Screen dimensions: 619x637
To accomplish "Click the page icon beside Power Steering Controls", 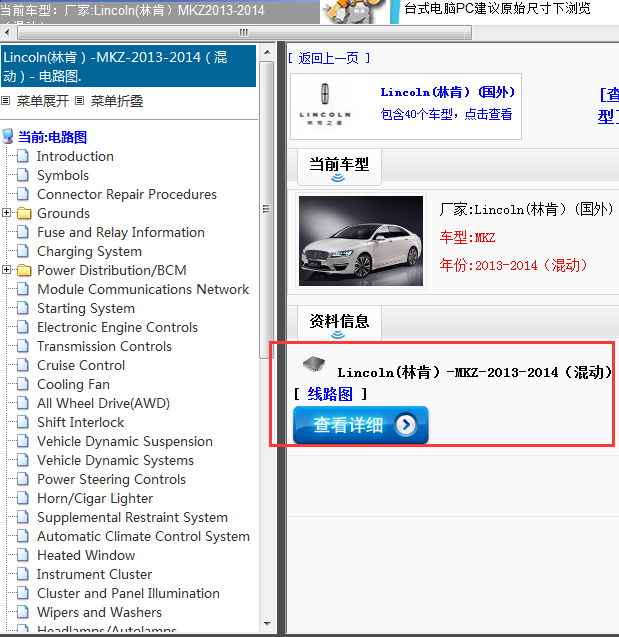I will point(23,479).
